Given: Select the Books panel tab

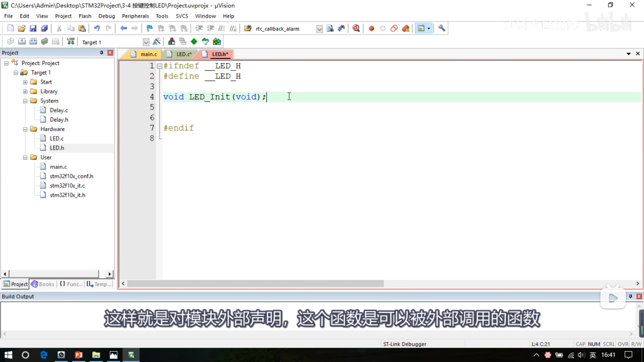Looking at the screenshot, I should tap(43, 284).
